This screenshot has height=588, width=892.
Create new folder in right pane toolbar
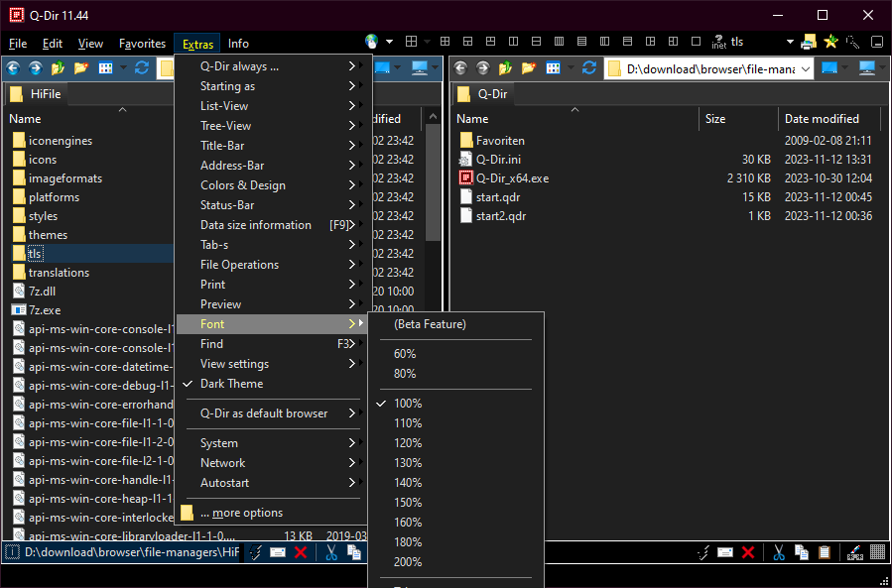(529, 68)
